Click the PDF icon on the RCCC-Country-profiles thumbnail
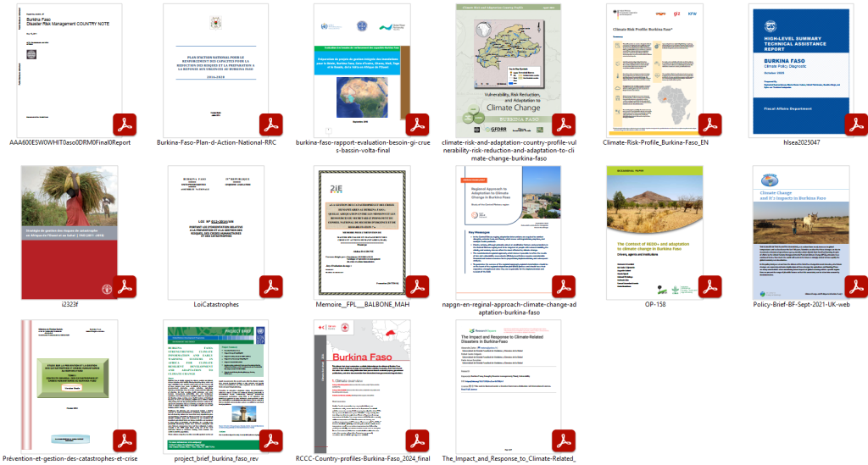Screen dimensions: 868x465 (x=417, y=441)
